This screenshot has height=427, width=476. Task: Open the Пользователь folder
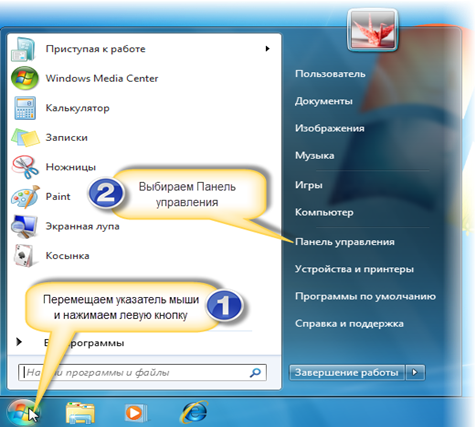(x=330, y=74)
